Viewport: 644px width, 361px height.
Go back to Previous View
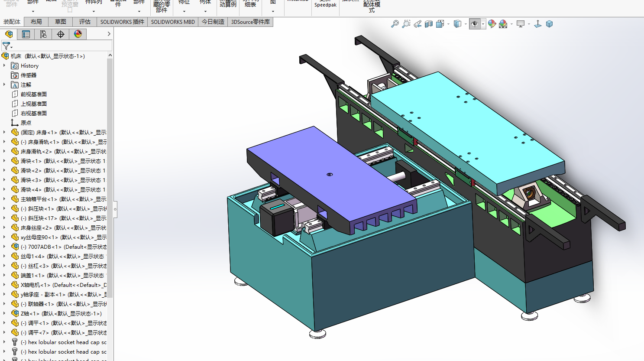coord(417,24)
